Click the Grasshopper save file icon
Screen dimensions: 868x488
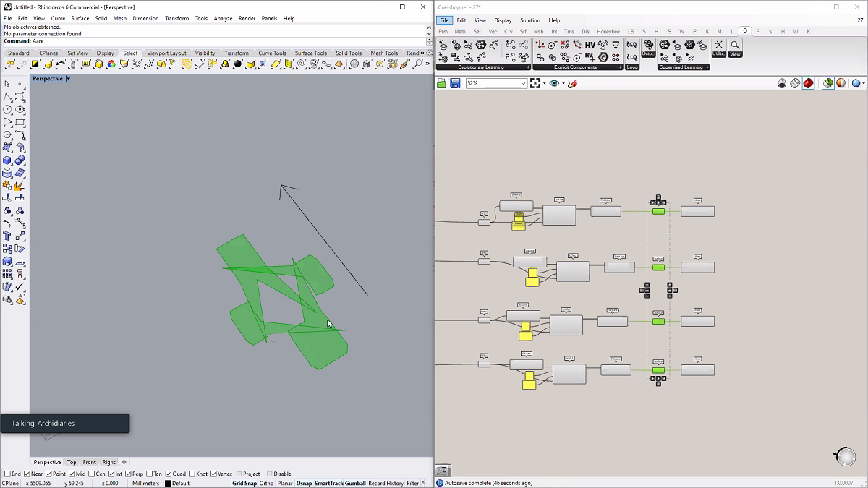coord(455,84)
